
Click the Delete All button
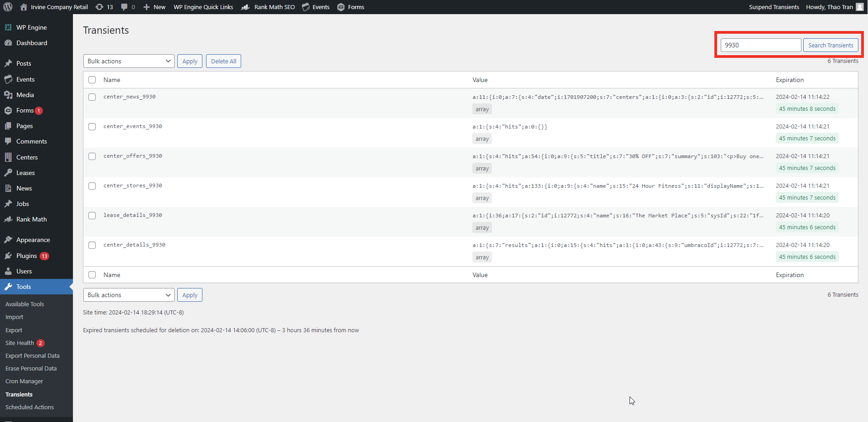(223, 61)
